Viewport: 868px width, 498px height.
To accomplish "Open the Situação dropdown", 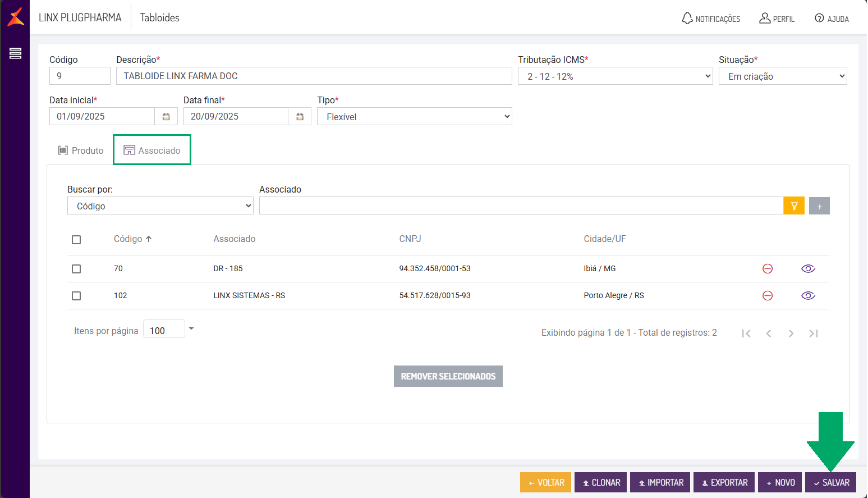I will [x=783, y=76].
